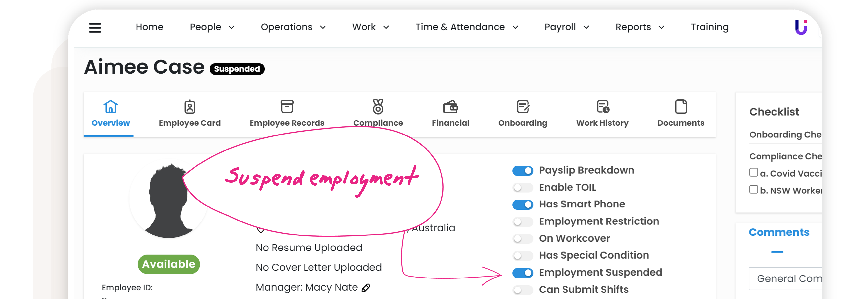The height and width of the screenshot is (299, 868).
Task: Click the Onboarding form icon
Action: (x=523, y=107)
